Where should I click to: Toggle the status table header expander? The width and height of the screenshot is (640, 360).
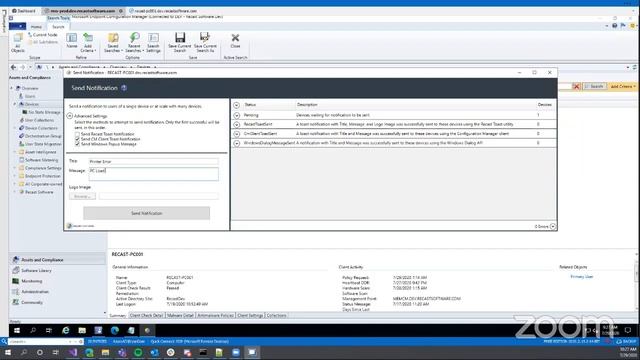coord(237,105)
